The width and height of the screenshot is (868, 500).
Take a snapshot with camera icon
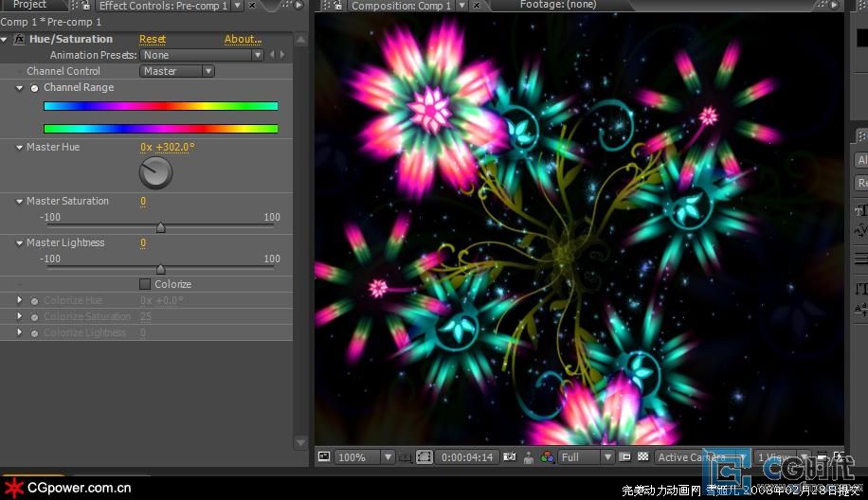[510, 456]
